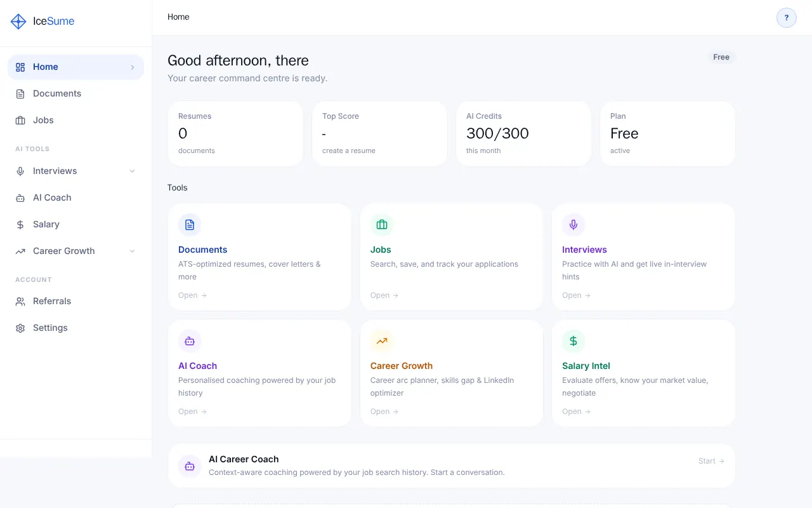812x508 pixels.
Task: Click the Top Score stat card
Action: pos(379,133)
